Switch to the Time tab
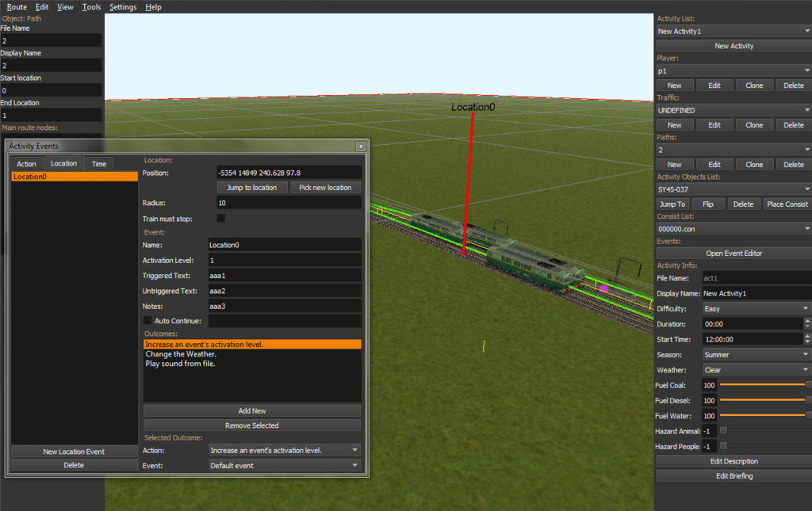This screenshot has height=511, width=812. [99, 164]
